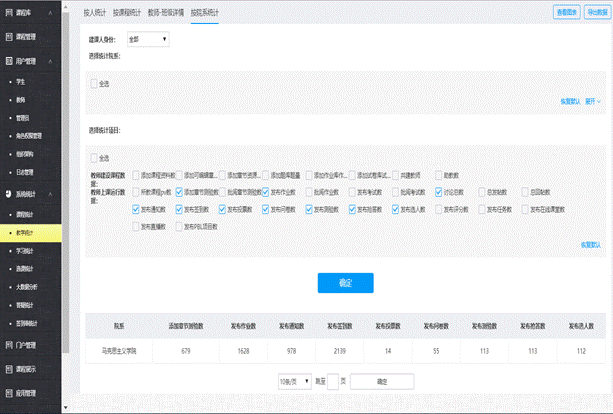Click the 课程库 icon in the sidebar
This screenshot has height=414, width=613.
point(8,12)
